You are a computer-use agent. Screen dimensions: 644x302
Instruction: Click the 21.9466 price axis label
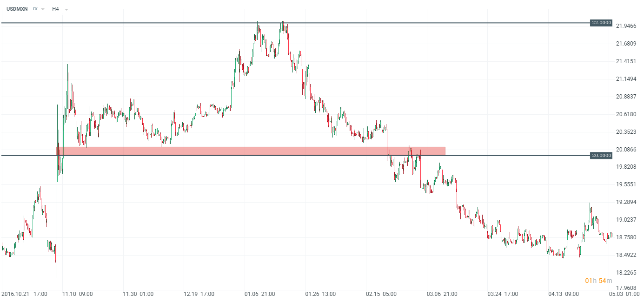click(x=625, y=26)
